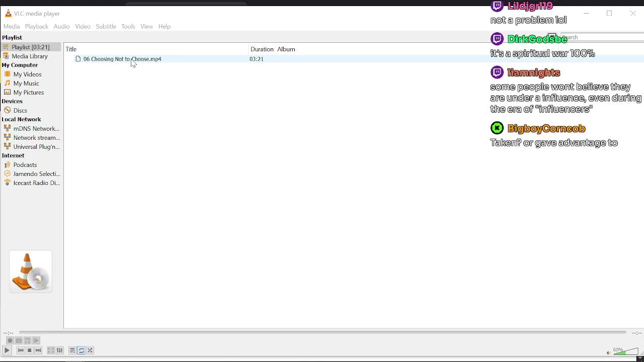644x362 pixels.
Task: Open the Help menu
Action: coord(165,26)
